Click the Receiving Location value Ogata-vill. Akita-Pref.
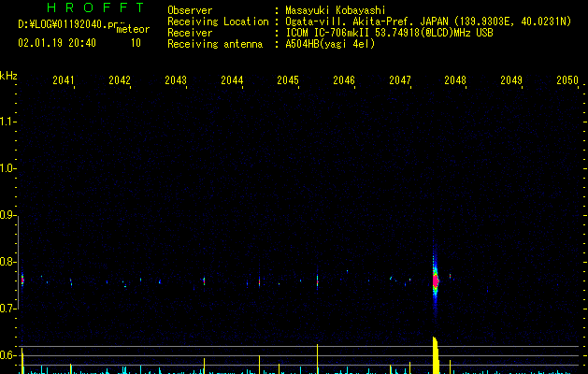Viewport: 588px width, 374px height. pos(366,22)
